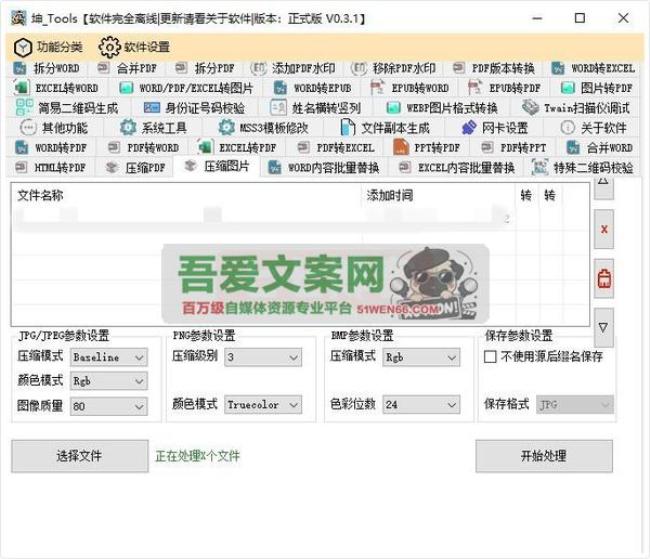The image size is (650, 559).
Task: Click the 系统工具 gear icon
Action: 128,127
